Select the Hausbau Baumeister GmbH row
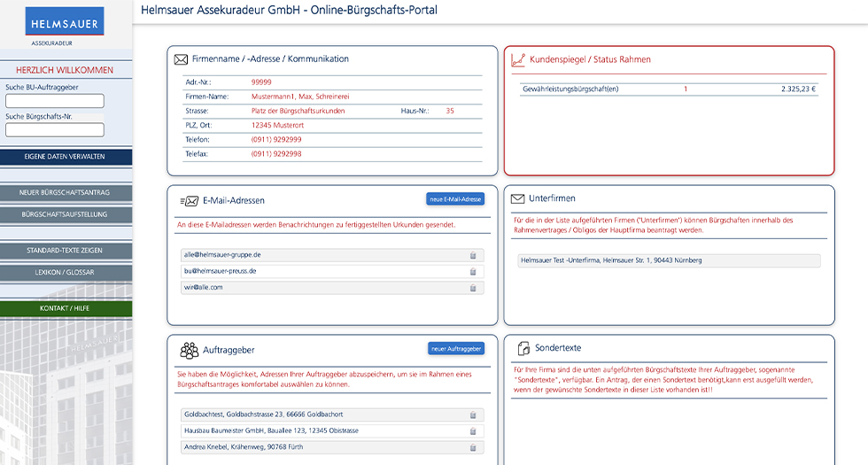 (x=332, y=430)
